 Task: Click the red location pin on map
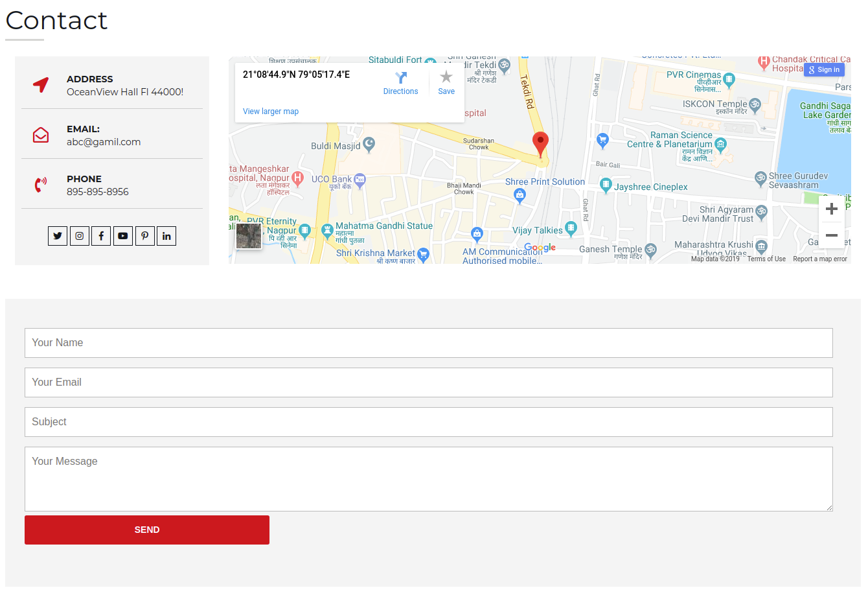pos(540,144)
